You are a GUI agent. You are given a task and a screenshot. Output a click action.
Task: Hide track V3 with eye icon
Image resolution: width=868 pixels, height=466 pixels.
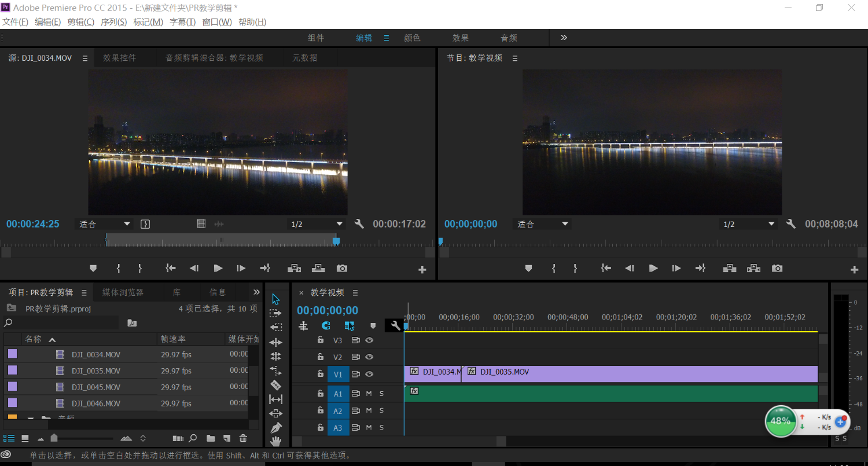[x=369, y=340]
